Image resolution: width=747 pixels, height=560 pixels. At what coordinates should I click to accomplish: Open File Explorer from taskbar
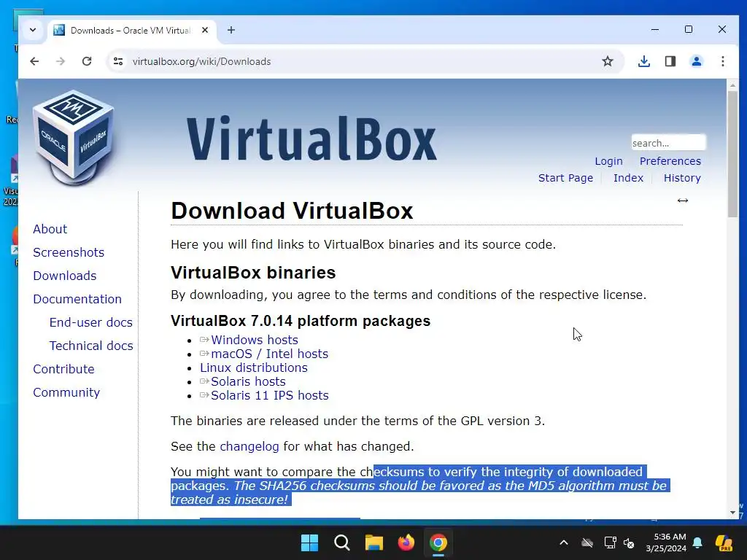(374, 542)
